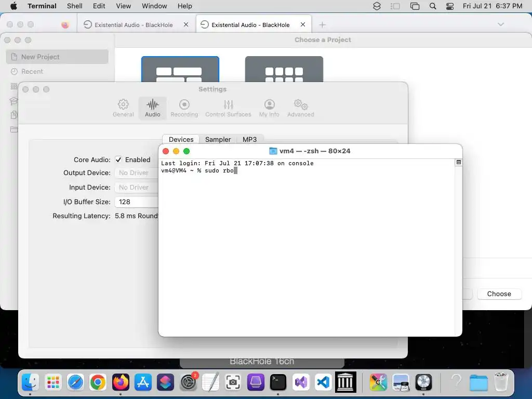This screenshot has width=532, height=399.
Task: Toggle the Core Audio Enabled checkbox
Action: click(x=118, y=159)
